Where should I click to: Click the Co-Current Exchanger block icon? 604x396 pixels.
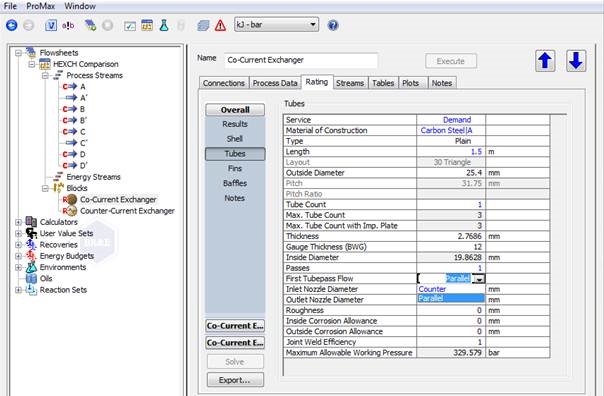[70, 200]
